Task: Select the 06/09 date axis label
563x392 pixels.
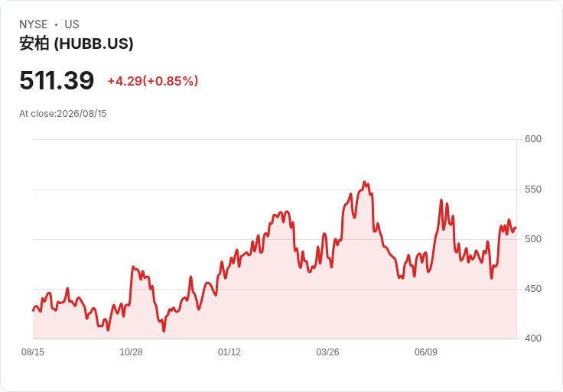Action: (x=426, y=352)
